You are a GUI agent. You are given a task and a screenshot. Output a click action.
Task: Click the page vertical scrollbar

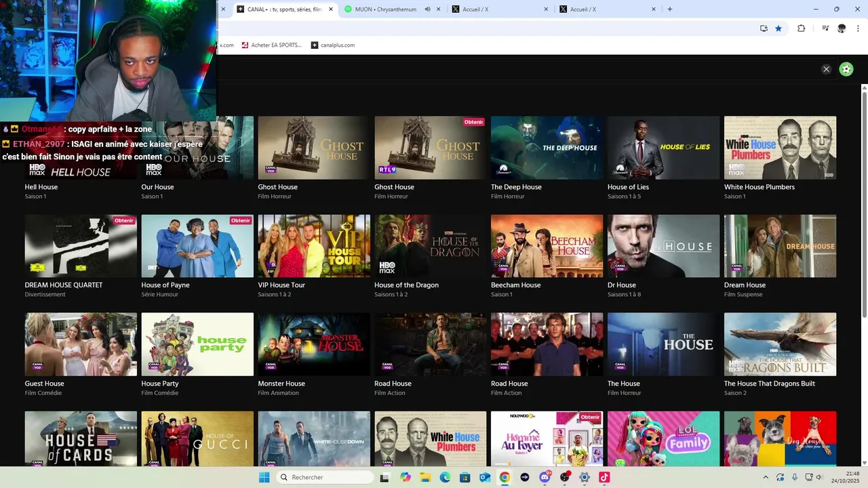pyautogui.click(x=865, y=203)
